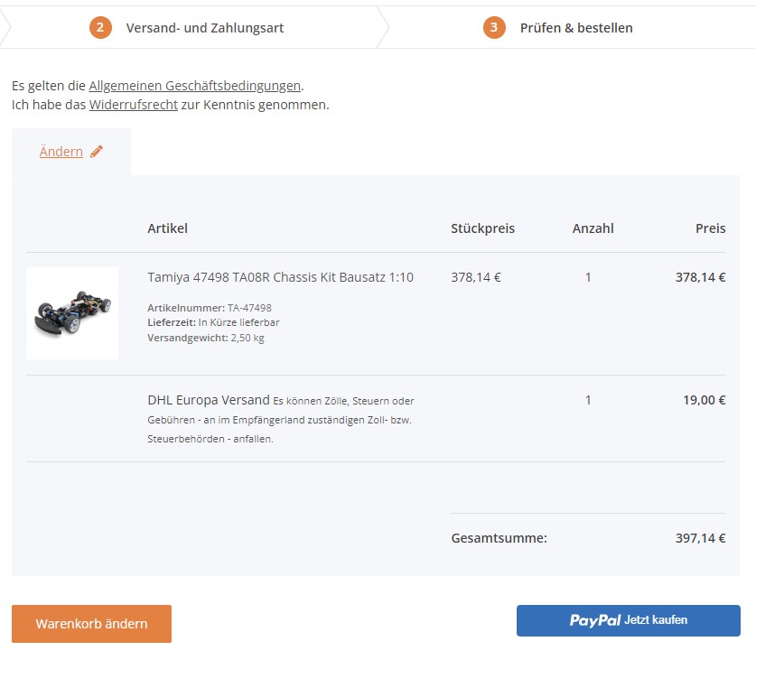Click the Artikelnummer TA-47498 text
Viewport: 784px width, 688px height.
(x=210, y=308)
